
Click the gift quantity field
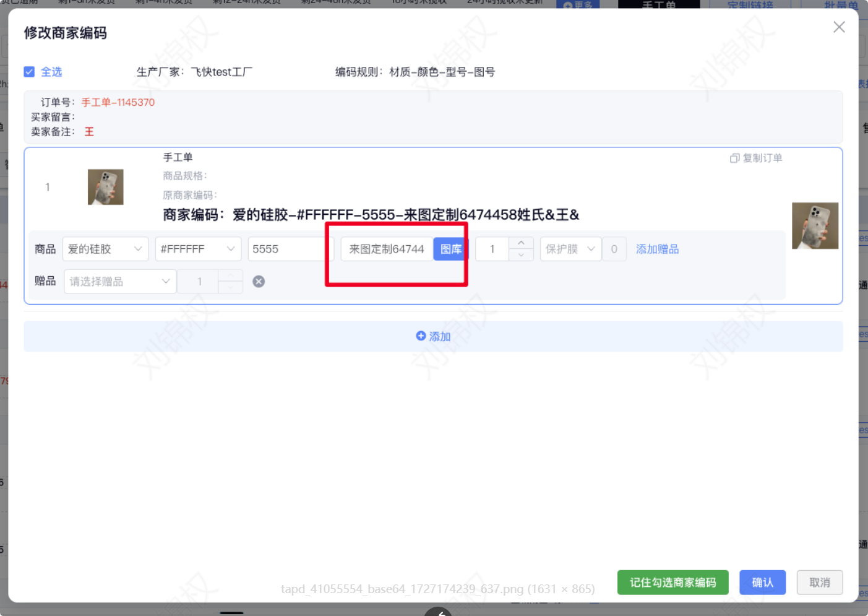(x=199, y=281)
